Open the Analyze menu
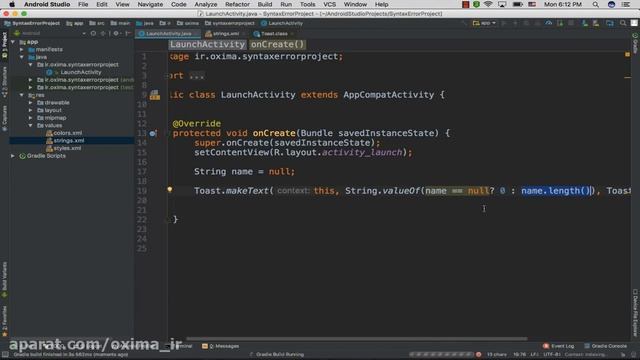This screenshot has height=360, width=640. click(206, 4)
